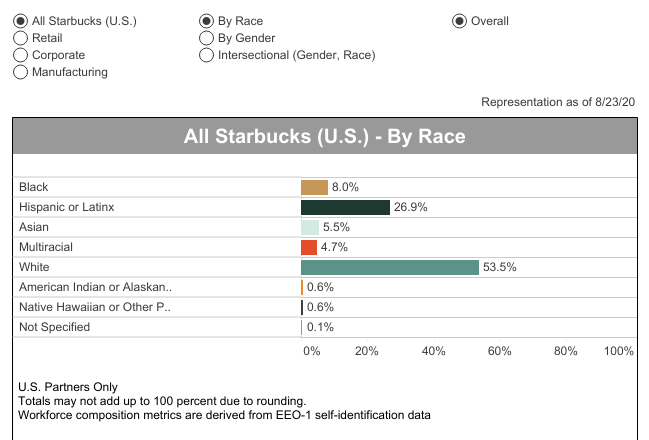649x440 pixels.
Task: Click the Not Specified row label
Action: pyautogui.click(x=54, y=327)
